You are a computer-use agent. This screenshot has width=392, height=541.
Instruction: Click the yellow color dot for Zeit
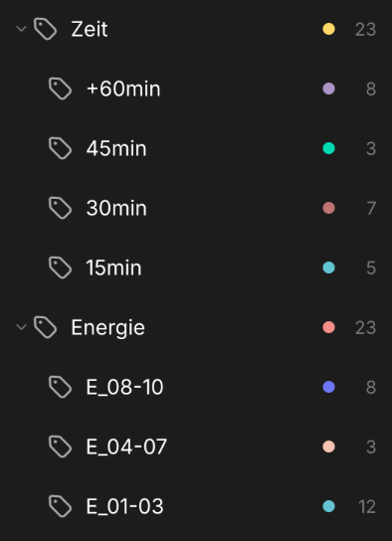[x=328, y=29]
